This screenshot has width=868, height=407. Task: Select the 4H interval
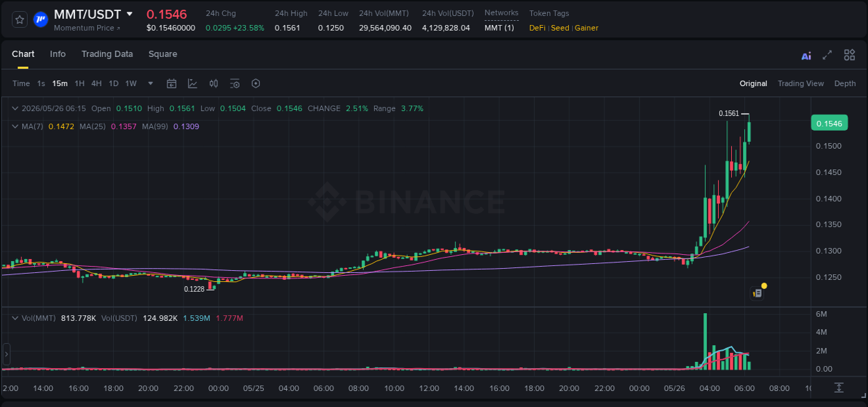click(96, 83)
